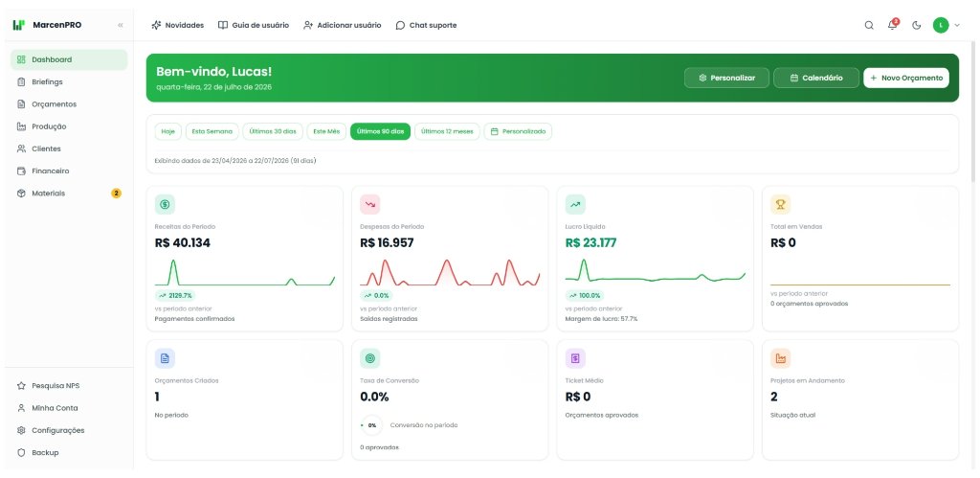Click the 2129.7% change badge
The image size is (980, 478).
pos(175,295)
